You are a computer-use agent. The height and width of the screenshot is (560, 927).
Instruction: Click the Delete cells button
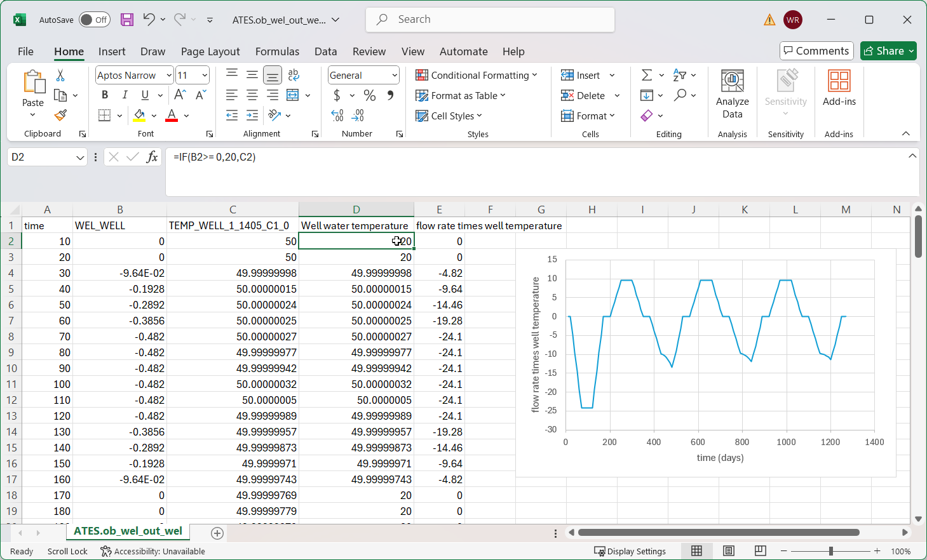[x=583, y=96]
